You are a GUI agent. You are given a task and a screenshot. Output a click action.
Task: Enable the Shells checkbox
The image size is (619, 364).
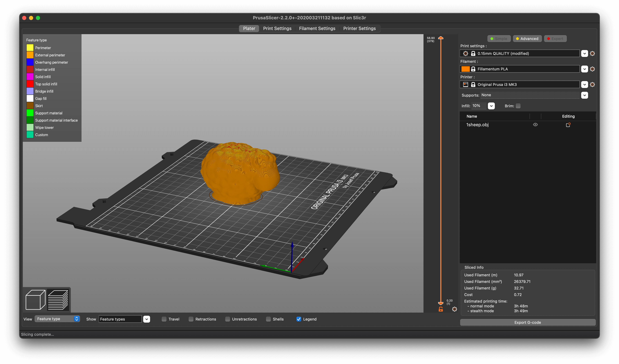[x=268, y=319]
